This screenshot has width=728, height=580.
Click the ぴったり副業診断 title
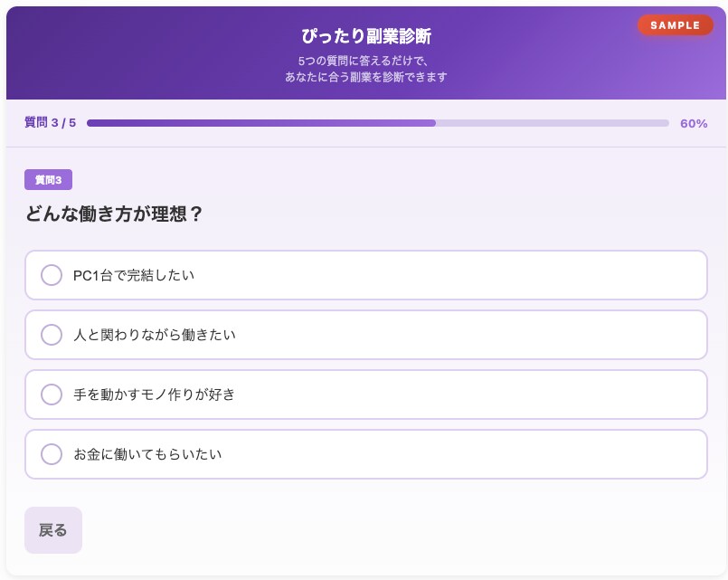tap(366, 36)
